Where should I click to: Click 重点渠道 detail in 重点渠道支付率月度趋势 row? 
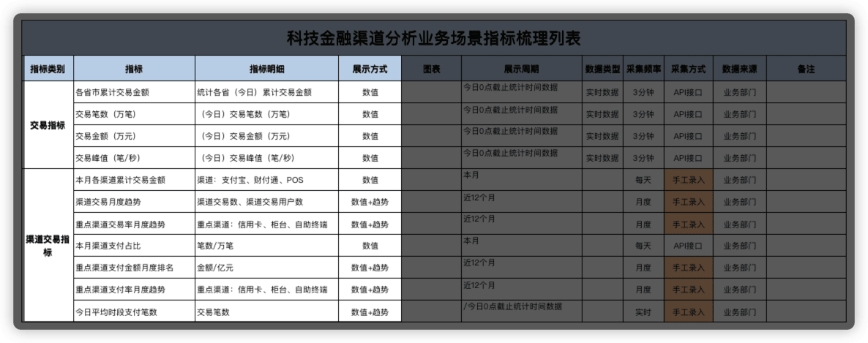pos(267,290)
